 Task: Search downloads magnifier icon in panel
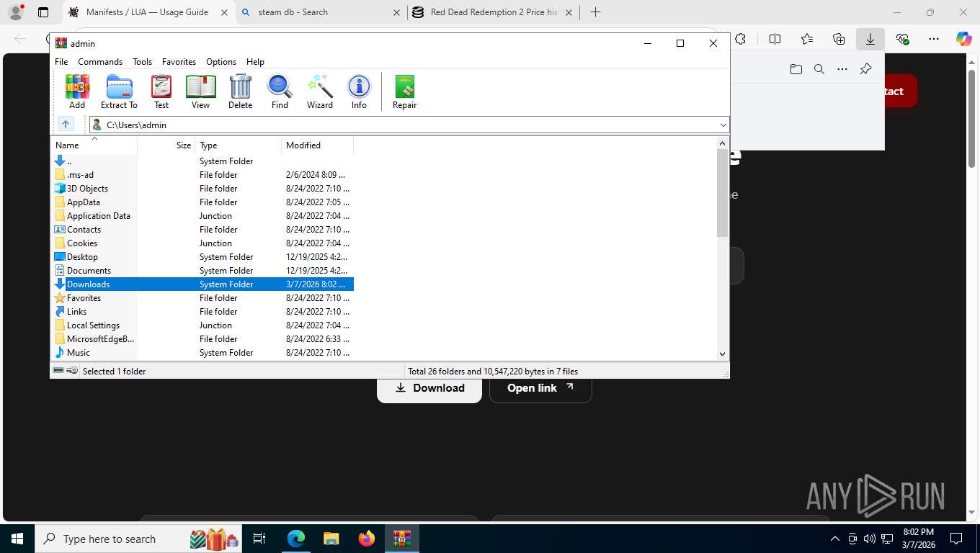pos(819,69)
